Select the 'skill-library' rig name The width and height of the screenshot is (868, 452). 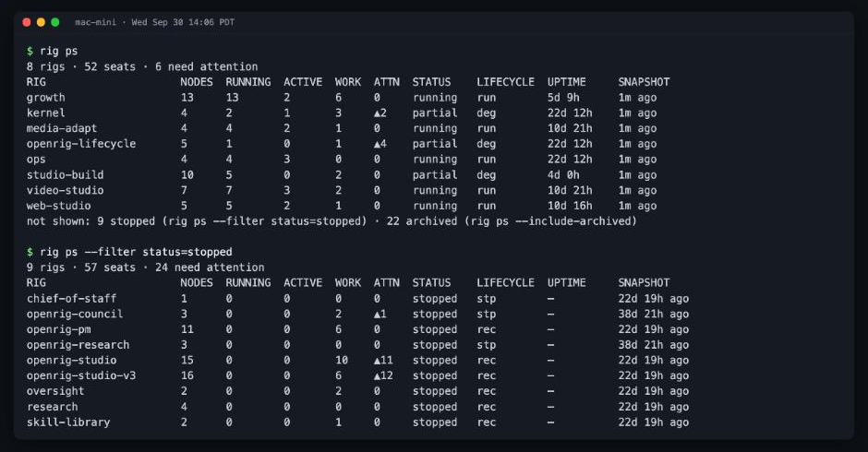68,422
